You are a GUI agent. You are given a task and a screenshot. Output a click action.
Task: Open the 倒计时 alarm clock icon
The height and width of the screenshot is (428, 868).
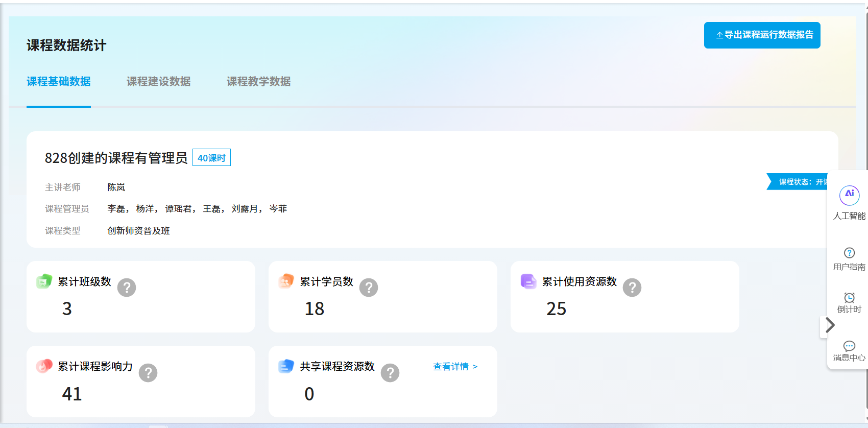pyautogui.click(x=850, y=298)
